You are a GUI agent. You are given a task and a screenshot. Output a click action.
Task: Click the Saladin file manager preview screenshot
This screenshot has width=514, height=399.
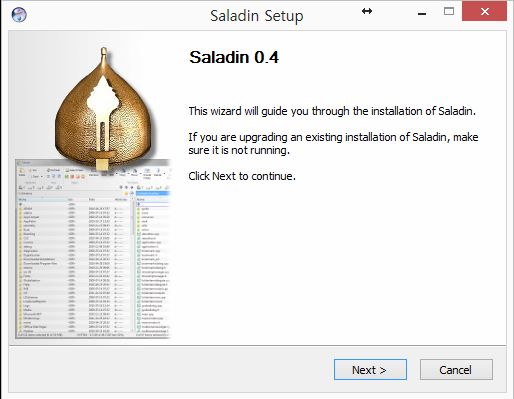tap(93, 249)
